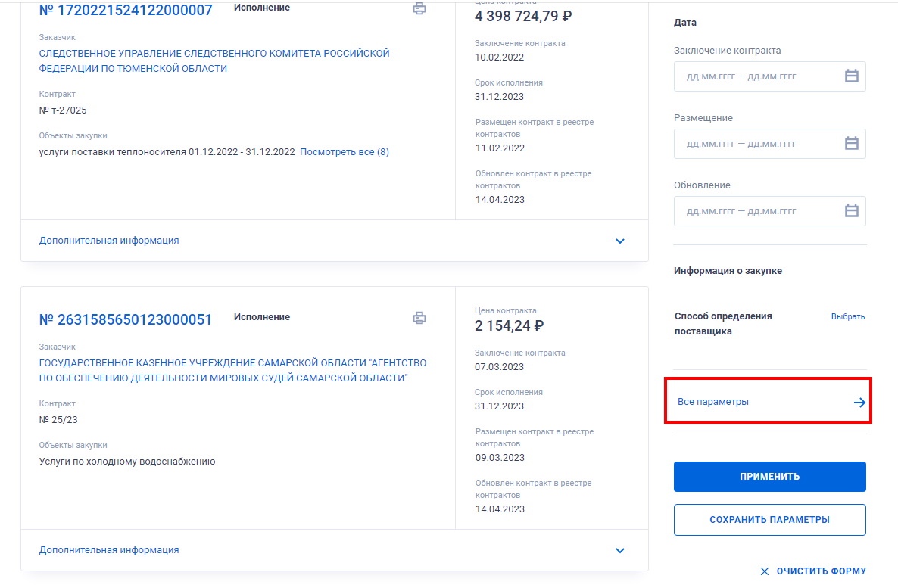Focus the Заключение контракта date range input
The width and height of the screenshot is (898, 588).
(770, 76)
